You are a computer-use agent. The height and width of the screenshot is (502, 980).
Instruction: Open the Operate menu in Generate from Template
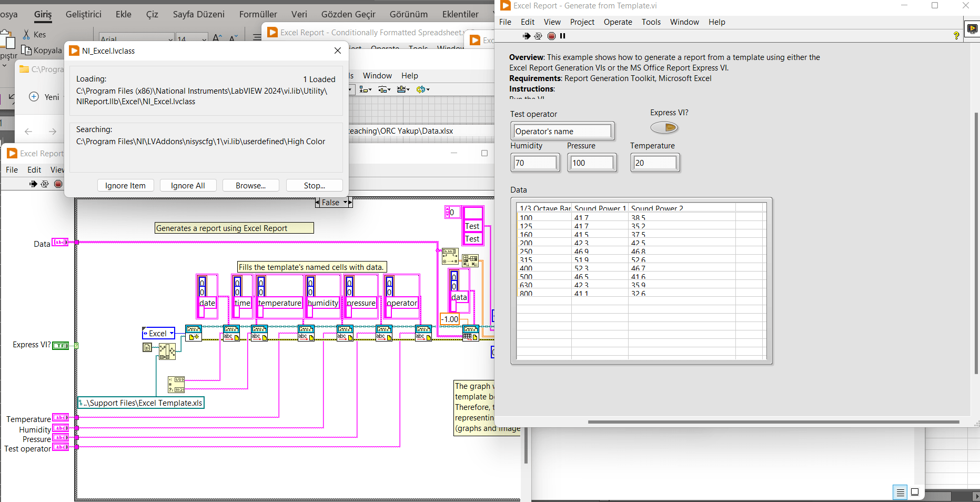[x=618, y=22]
